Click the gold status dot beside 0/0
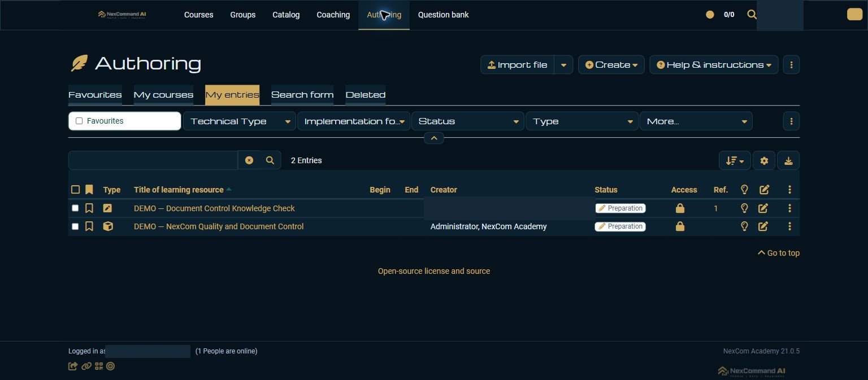The image size is (868, 380). click(x=710, y=15)
